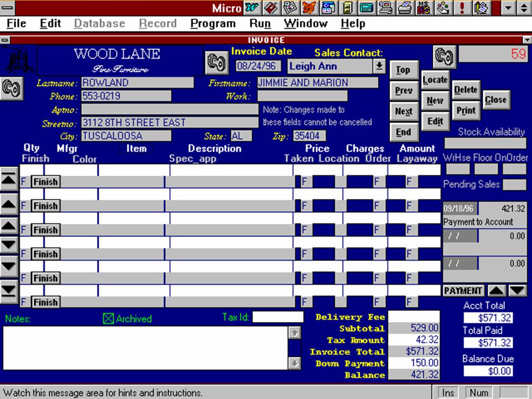The height and width of the screenshot is (399, 532).
Task: Open the Run menu
Action: (x=260, y=23)
